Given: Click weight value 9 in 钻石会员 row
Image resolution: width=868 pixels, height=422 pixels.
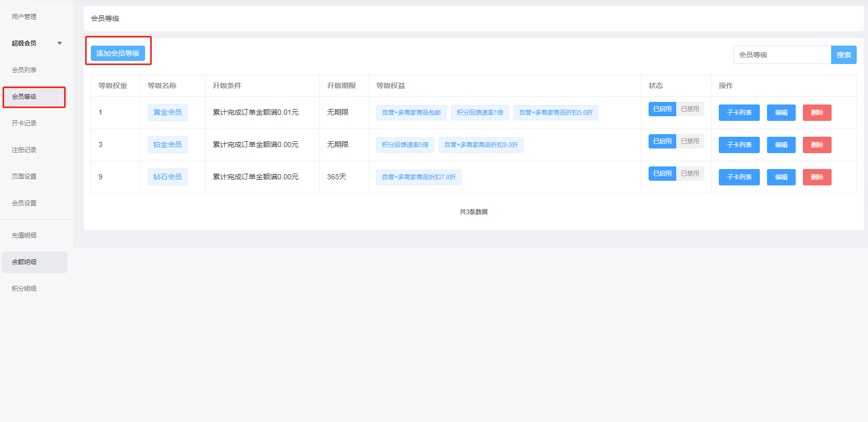Looking at the screenshot, I should point(100,177).
